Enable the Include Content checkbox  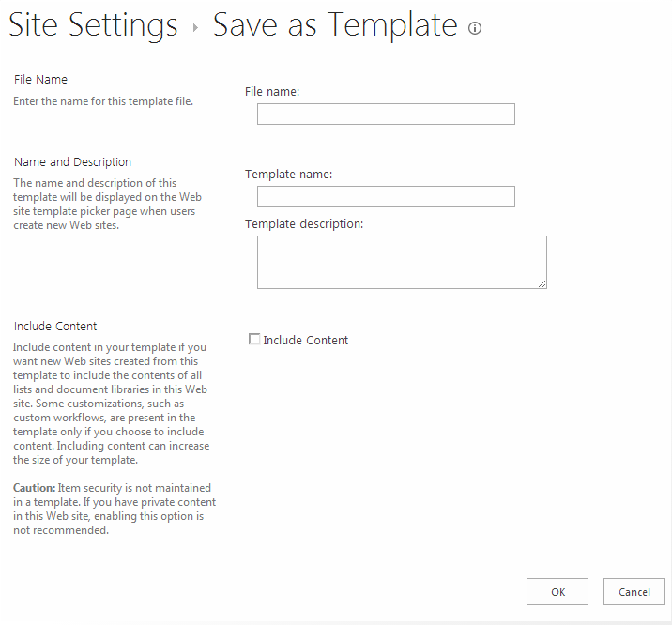254,340
